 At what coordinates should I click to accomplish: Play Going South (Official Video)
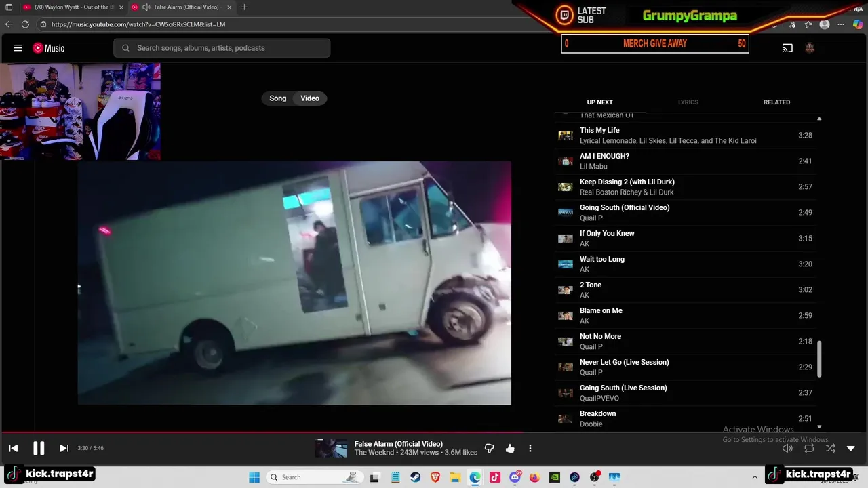click(x=685, y=213)
